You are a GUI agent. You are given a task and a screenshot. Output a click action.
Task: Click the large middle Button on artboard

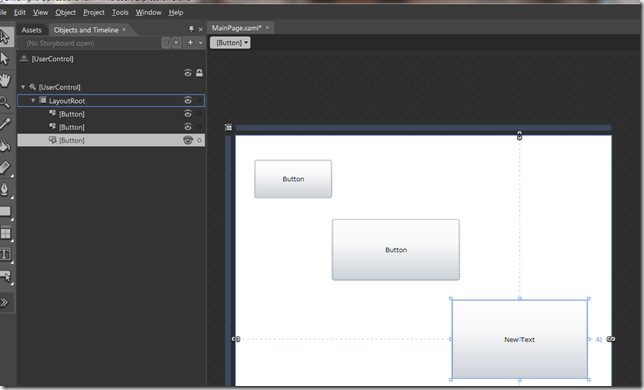tap(396, 250)
